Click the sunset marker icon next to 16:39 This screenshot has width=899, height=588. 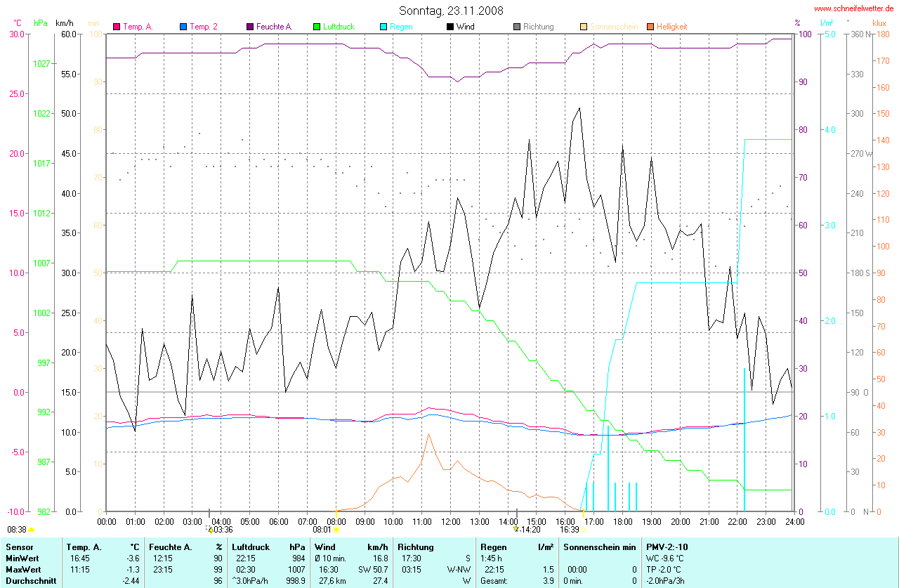(x=583, y=530)
